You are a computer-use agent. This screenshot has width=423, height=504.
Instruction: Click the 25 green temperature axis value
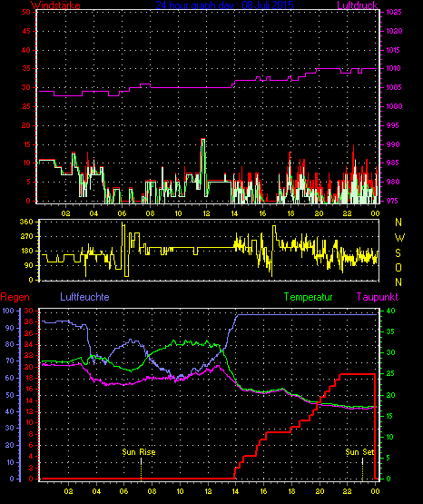[x=390, y=374]
